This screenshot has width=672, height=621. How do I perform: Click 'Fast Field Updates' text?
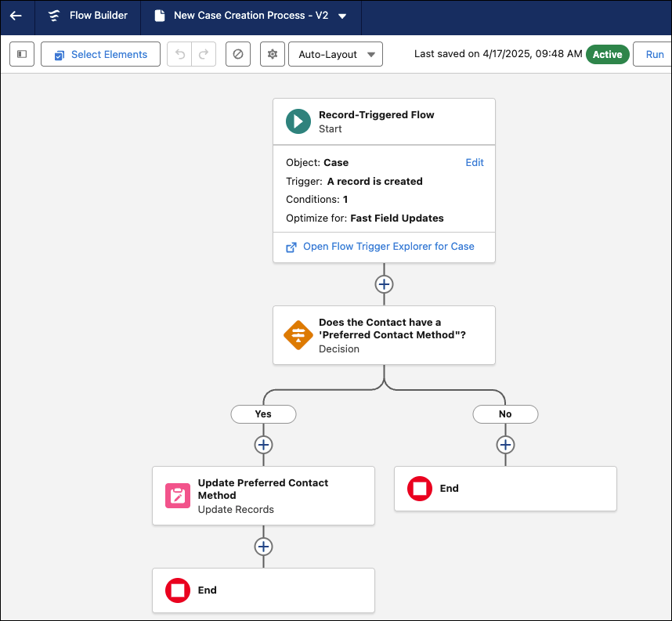point(397,218)
